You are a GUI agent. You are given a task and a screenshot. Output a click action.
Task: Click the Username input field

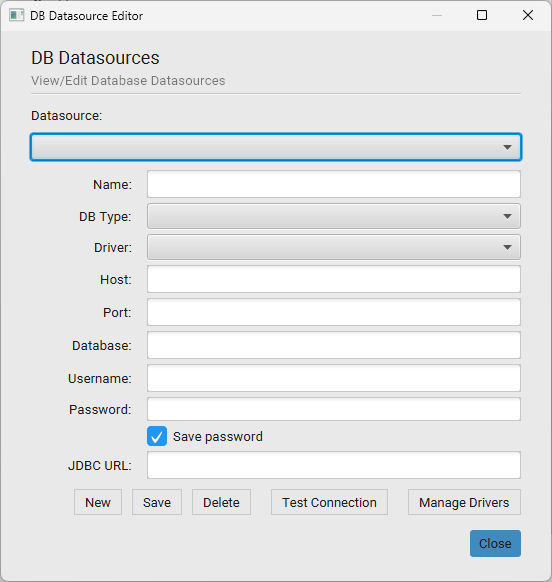click(334, 378)
